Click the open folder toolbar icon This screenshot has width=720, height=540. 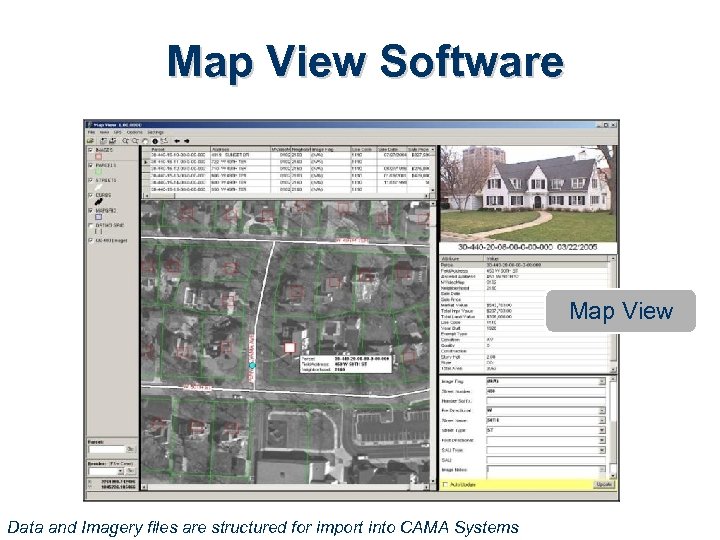click(91, 141)
